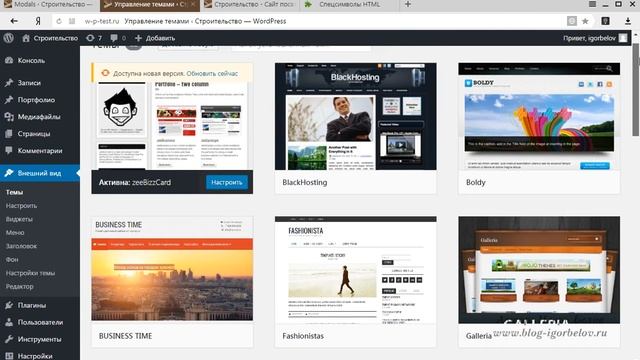Open the Виджеты submenu item
Image resolution: width=640 pixels, height=360 pixels.
pos(19,219)
